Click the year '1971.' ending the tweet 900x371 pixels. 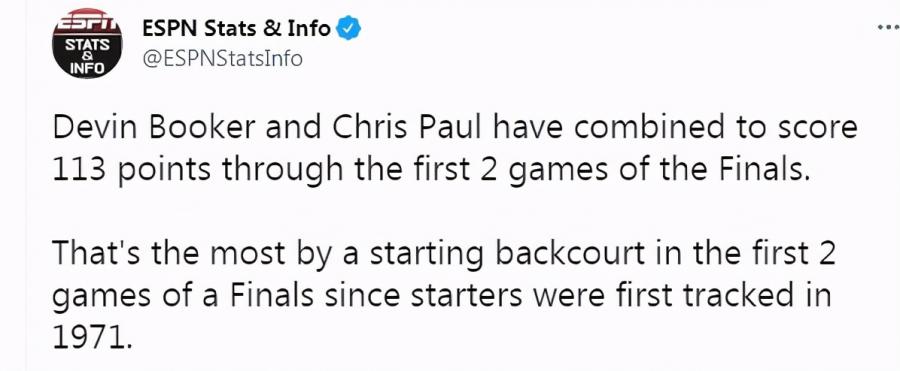click(92, 337)
